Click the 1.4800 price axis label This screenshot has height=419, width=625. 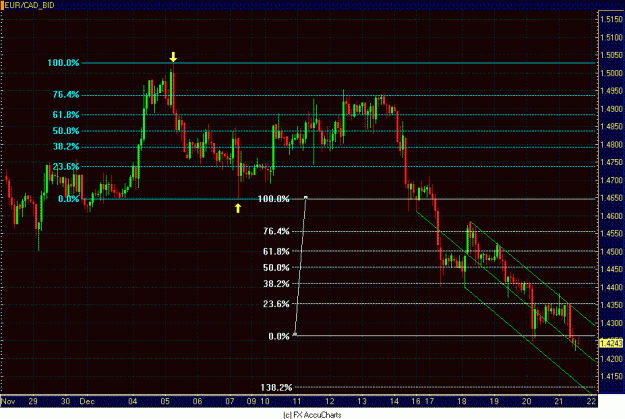611,145
